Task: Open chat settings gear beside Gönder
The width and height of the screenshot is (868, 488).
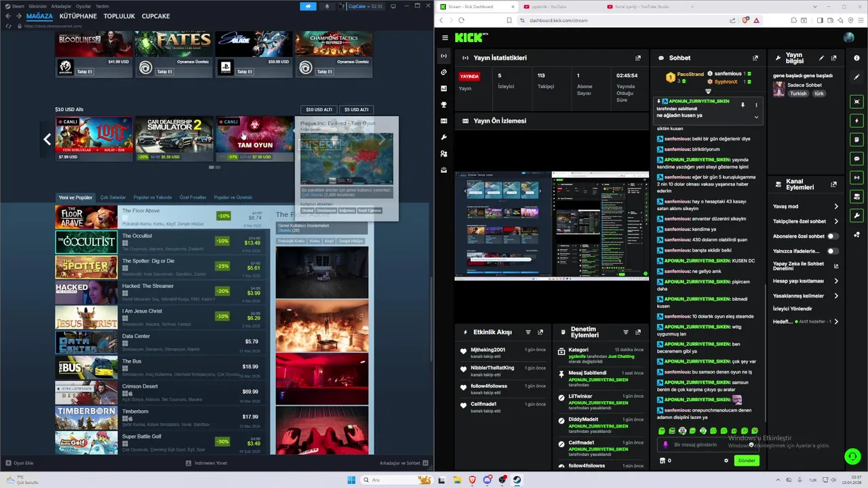Action: 726,461
